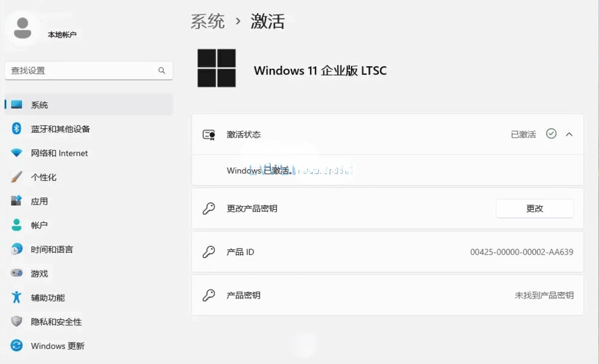
Task: Click the 已激活 status text
Action: [x=523, y=134]
